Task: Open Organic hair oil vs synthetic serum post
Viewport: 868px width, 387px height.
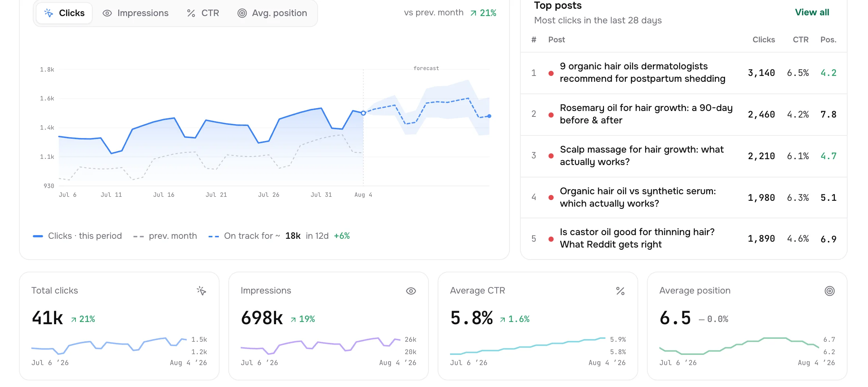Action: pos(638,197)
